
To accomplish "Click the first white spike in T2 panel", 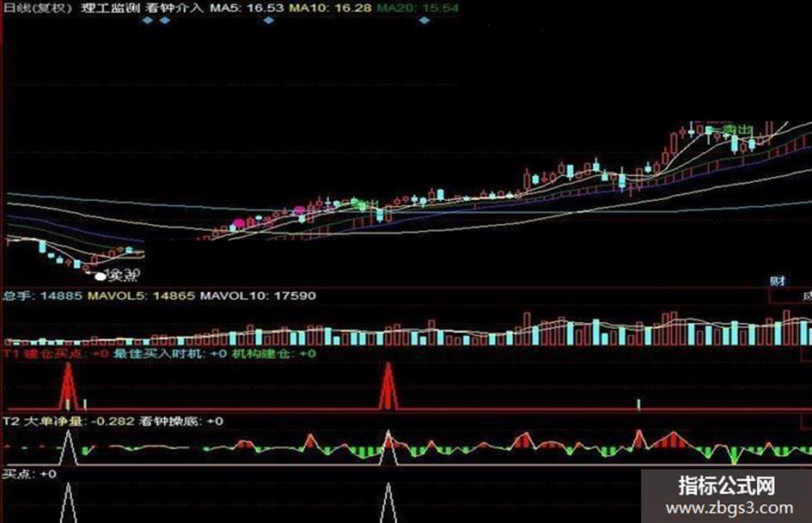I will 69,447.
